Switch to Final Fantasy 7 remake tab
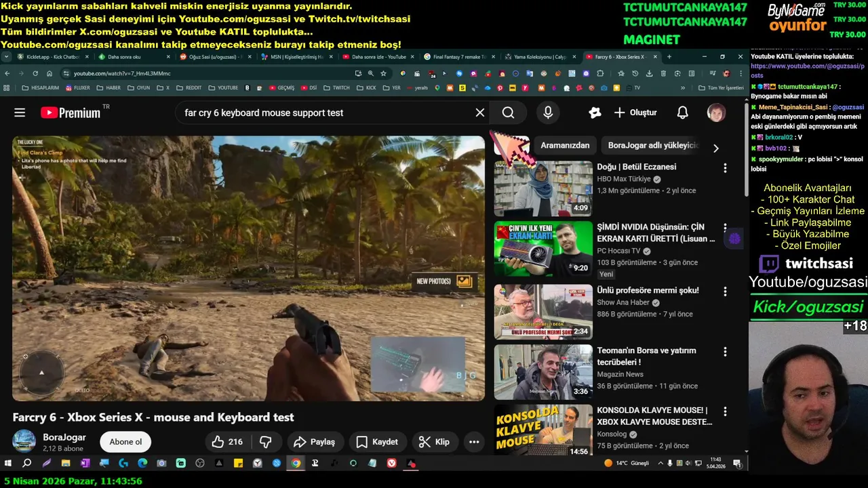This screenshot has width=868, height=488. 460,57
